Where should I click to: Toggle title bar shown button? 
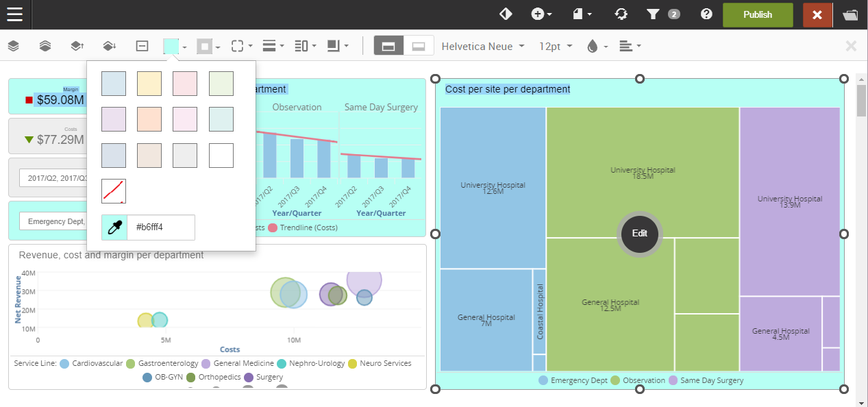tap(388, 46)
